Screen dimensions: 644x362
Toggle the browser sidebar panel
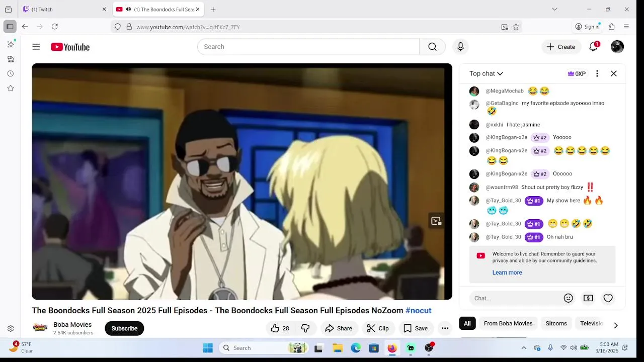[x=10, y=27]
